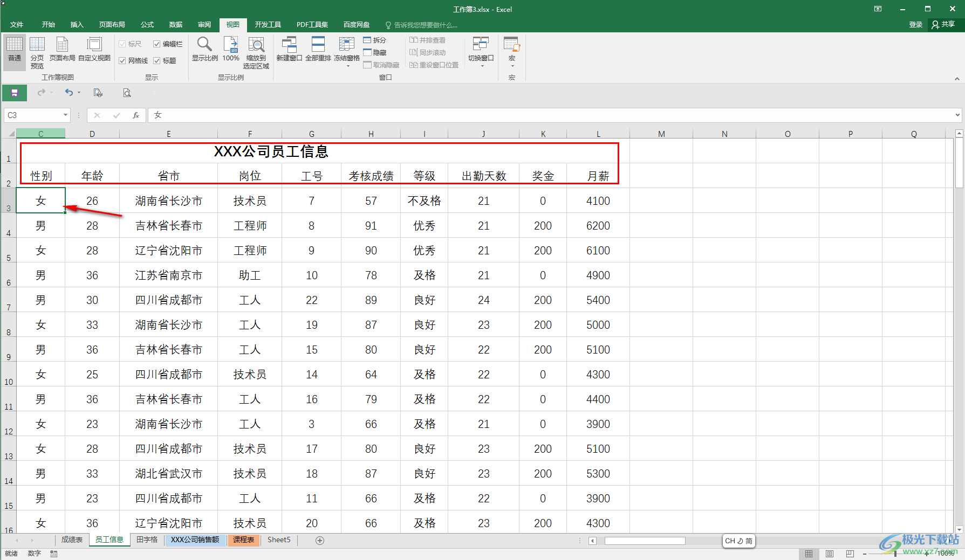Switch to Page Layout in status bar
This screenshot has width=965, height=560.
(830, 554)
